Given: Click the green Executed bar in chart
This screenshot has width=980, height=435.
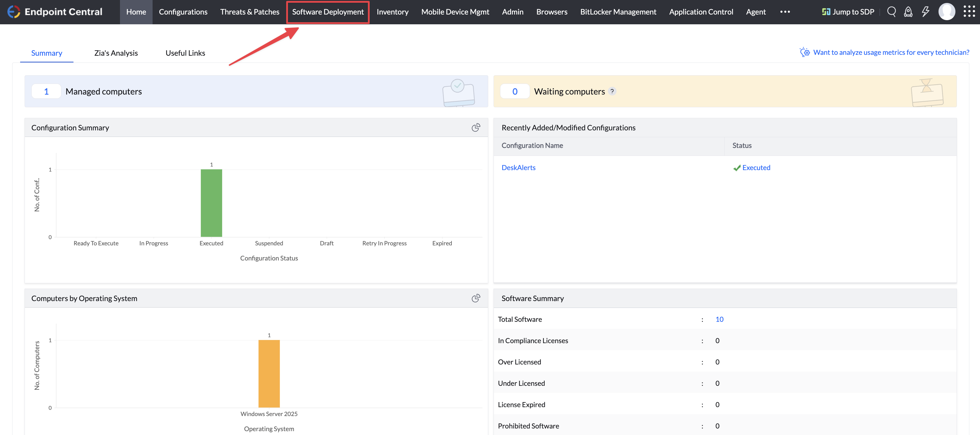Looking at the screenshot, I should pos(211,203).
